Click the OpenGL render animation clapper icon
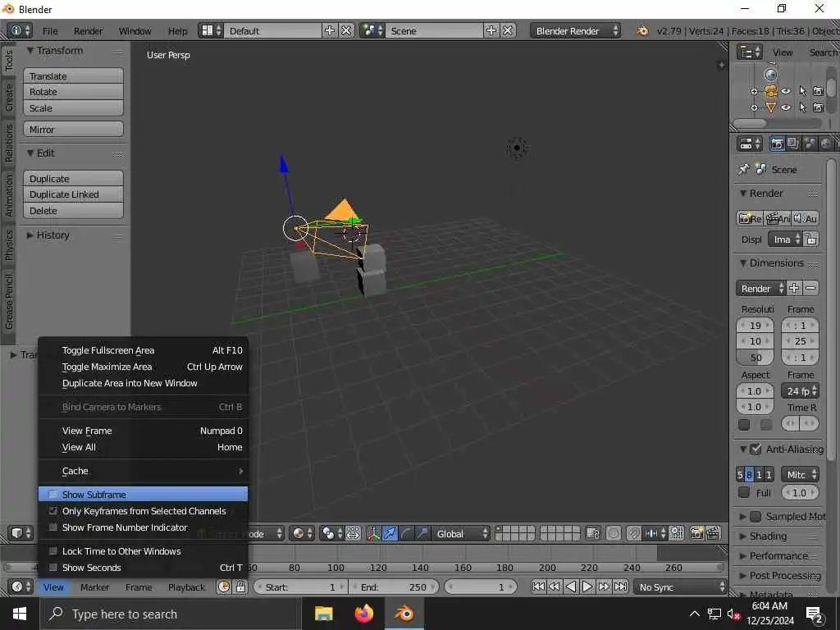This screenshot has width=840, height=630. coord(713,533)
